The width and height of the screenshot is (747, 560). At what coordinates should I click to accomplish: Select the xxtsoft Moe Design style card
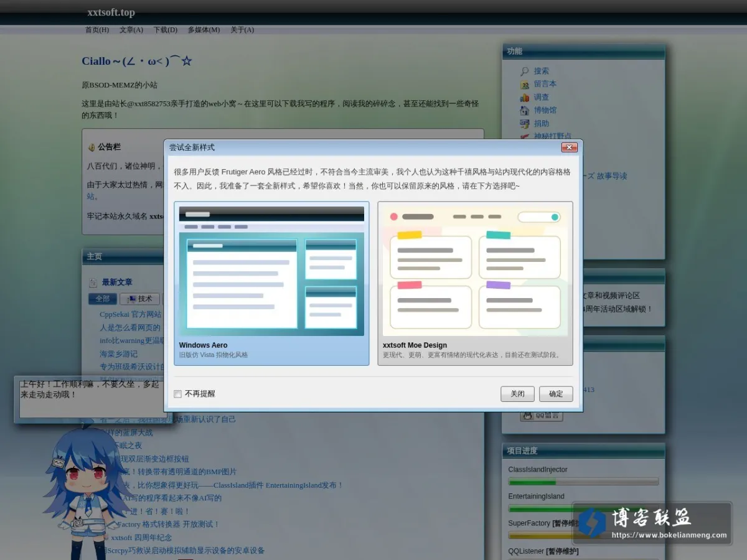tap(476, 283)
